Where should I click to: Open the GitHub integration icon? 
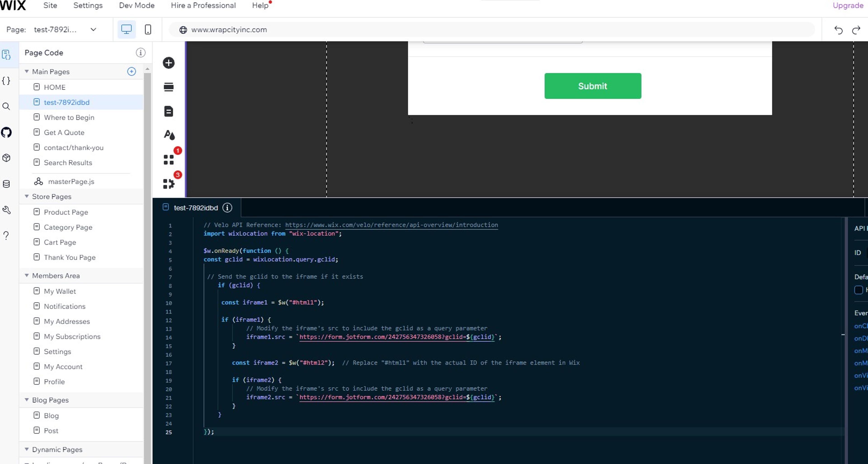[6, 132]
